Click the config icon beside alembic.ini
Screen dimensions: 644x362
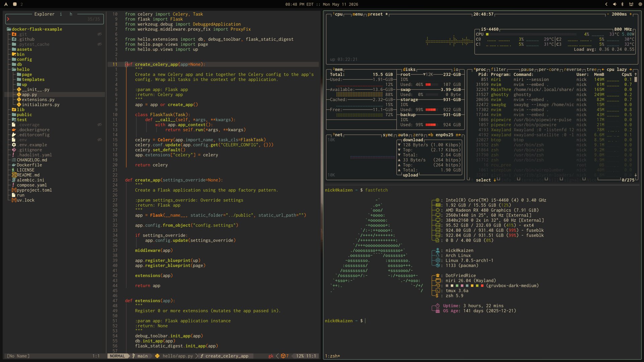[14, 180]
